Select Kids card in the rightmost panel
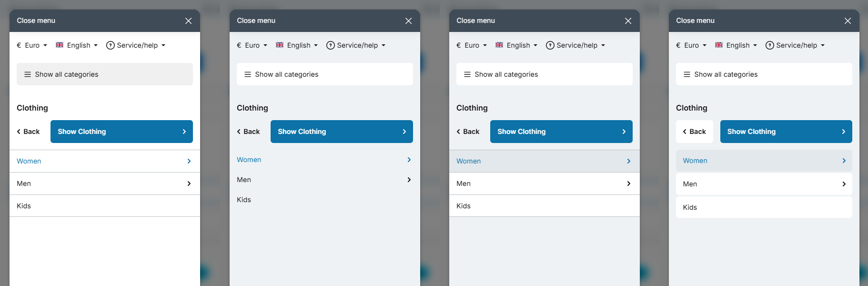The image size is (868, 286). tap(764, 207)
